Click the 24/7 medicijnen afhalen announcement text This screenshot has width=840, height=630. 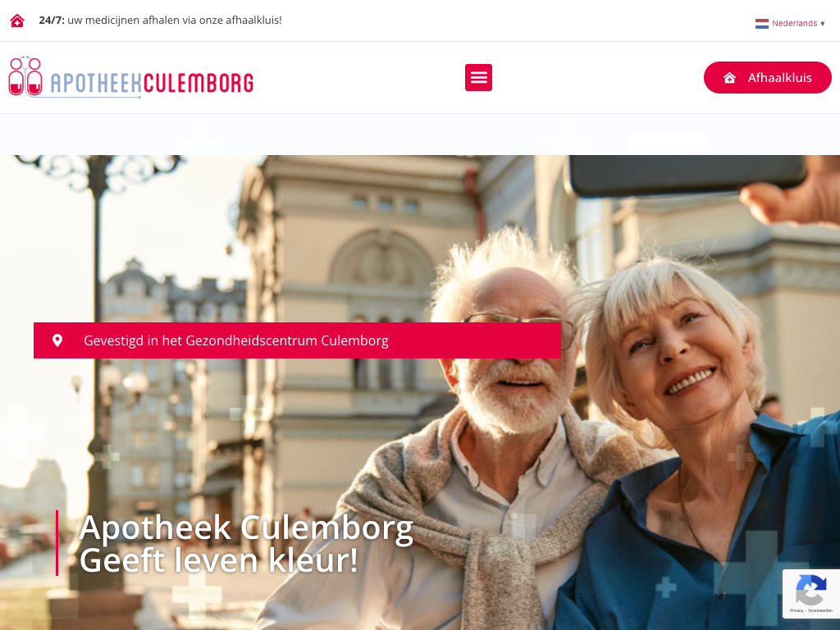(x=160, y=21)
